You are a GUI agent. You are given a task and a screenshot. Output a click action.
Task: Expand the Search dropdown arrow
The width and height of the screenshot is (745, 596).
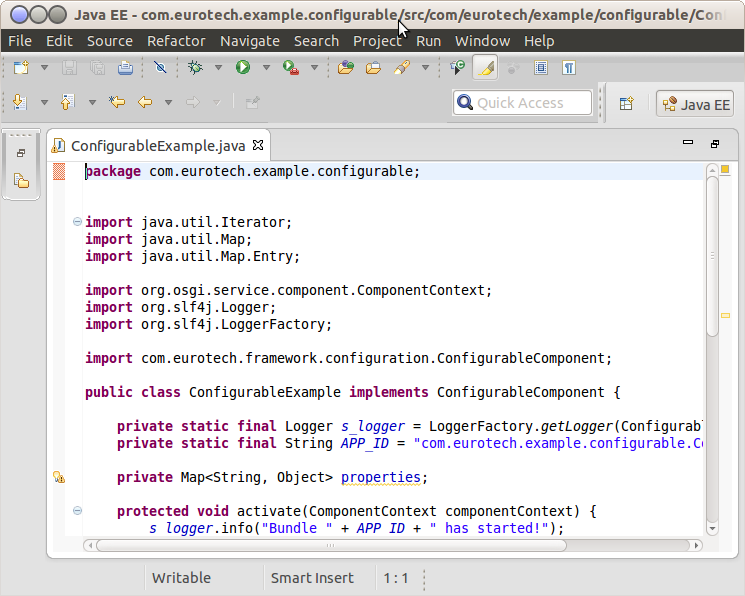426,68
